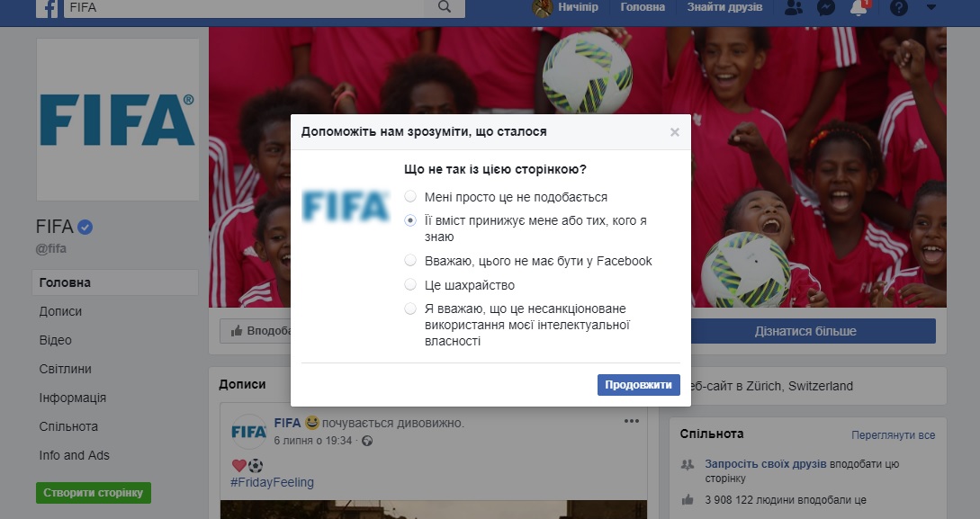
Task: Click the search magnifier button
Action: tap(445, 7)
